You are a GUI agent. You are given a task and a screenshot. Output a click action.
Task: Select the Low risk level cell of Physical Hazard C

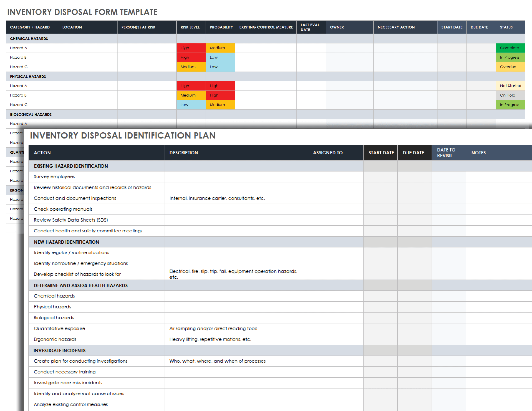click(x=191, y=105)
